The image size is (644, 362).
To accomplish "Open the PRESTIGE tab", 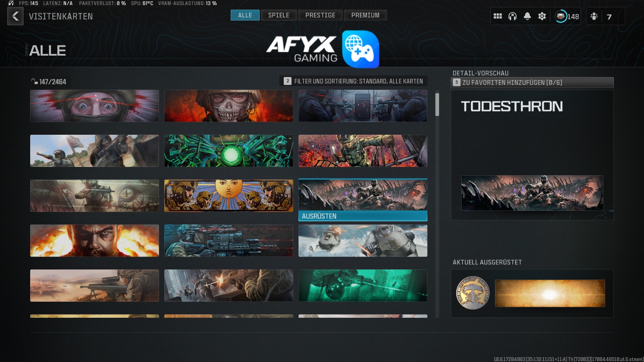I will [x=320, y=15].
